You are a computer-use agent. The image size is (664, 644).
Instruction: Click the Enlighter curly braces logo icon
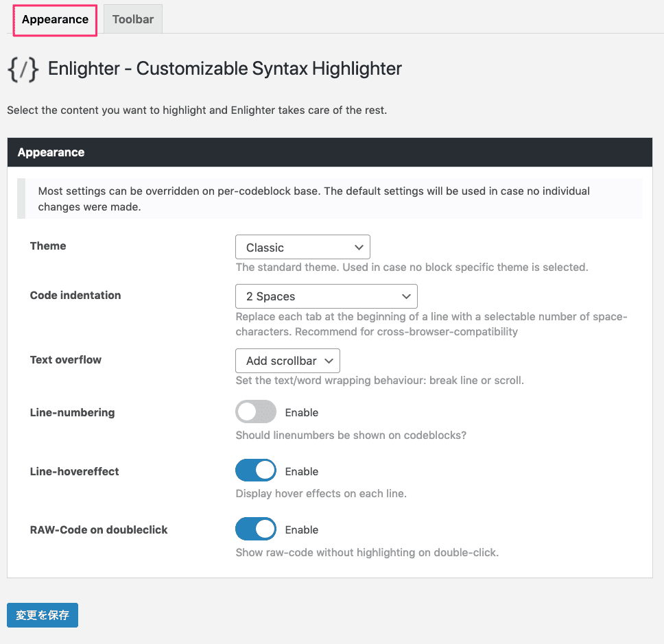point(23,69)
